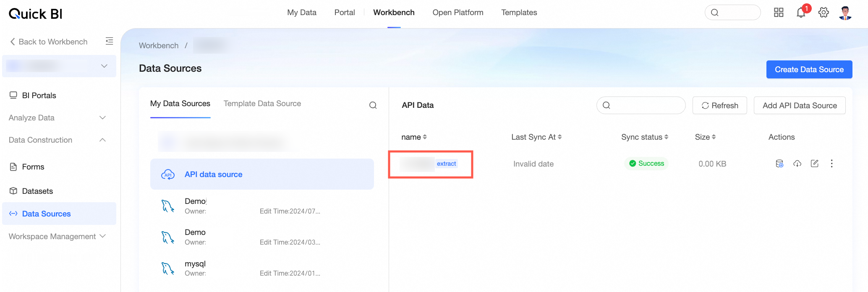
Task: Click the user avatar
Action: pyautogui.click(x=845, y=13)
